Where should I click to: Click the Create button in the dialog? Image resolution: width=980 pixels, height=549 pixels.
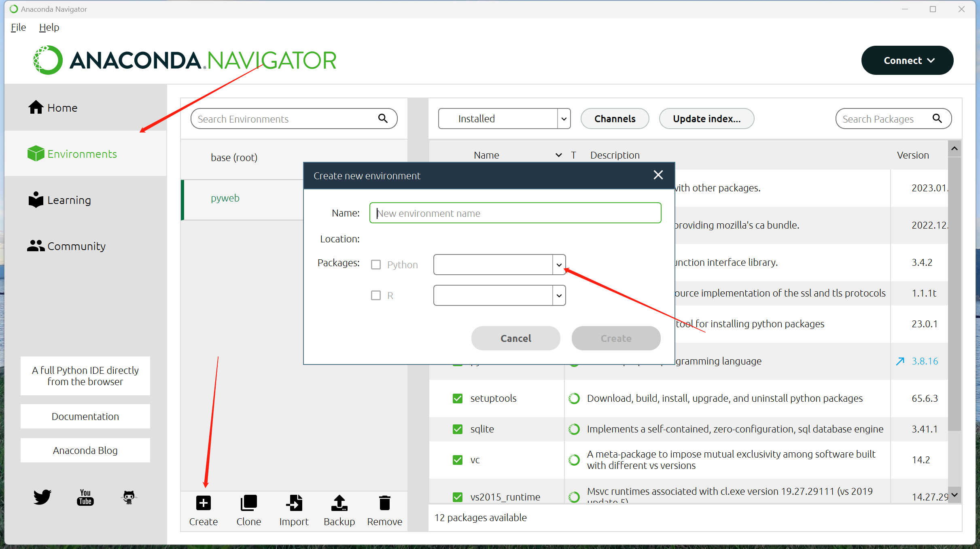(x=616, y=338)
